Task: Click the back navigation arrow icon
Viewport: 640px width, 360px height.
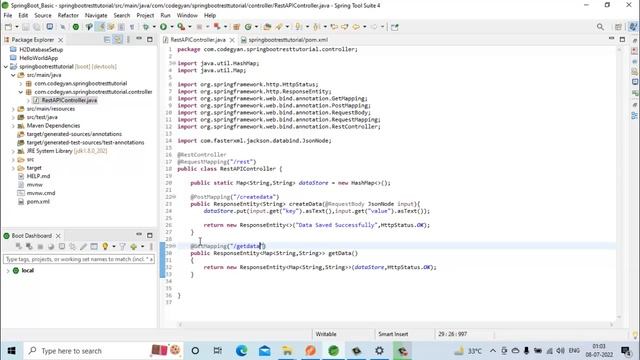Action: (x=356, y=27)
